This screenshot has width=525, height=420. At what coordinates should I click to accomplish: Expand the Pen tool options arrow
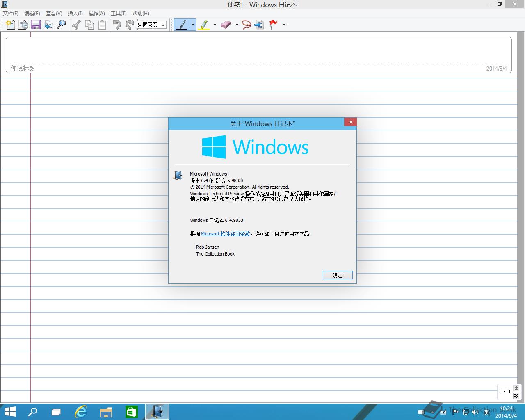(192, 25)
